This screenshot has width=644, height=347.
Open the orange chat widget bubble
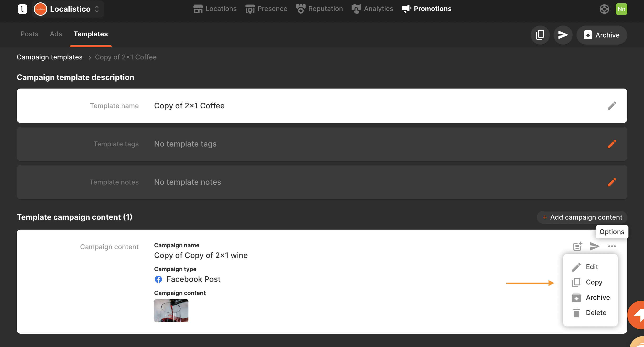point(636,315)
